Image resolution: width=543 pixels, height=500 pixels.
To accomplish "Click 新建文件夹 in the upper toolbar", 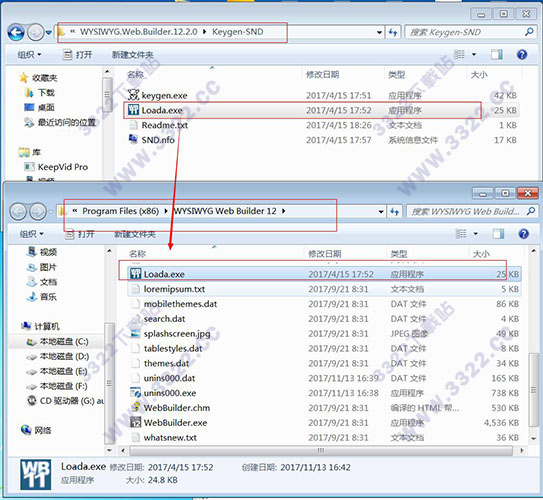I will click(132, 55).
